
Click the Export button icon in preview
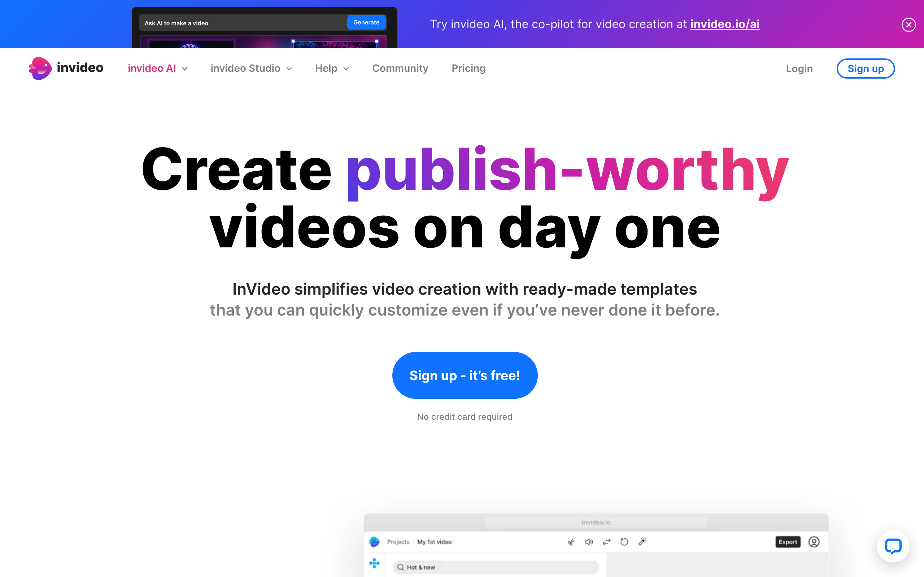tap(788, 542)
